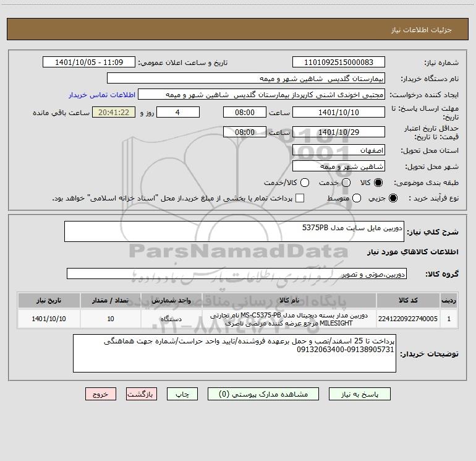This screenshot has width=476, height=461.
Task: Click the واحد شمارش column header
Action: (171, 300)
